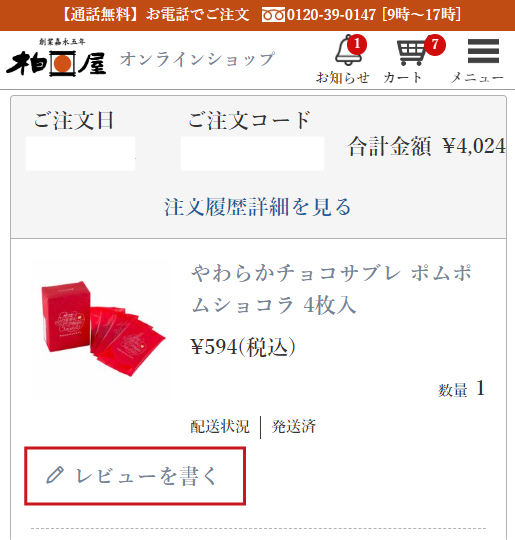This screenshot has width=515, height=540.
Task: Select the カート label under cart
Action: coord(402,77)
